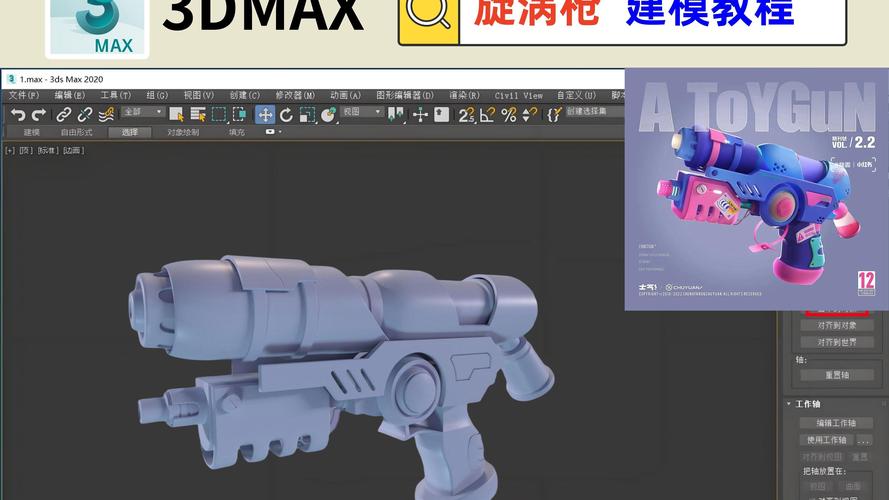889x500 pixels.
Task: Open the 图形编辑器(D) menu
Action: coord(405,95)
